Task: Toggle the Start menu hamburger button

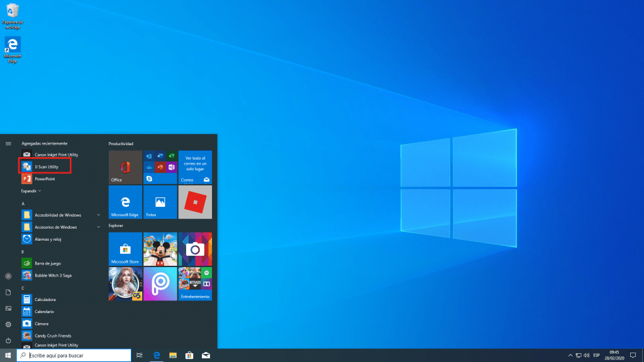Action: pyautogui.click(x=8, y=143)
